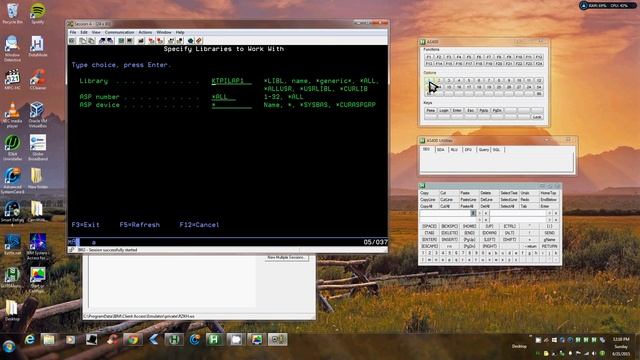Open the Edit menu in Session A
Screen dimensions: 640x360
point(84,32)
